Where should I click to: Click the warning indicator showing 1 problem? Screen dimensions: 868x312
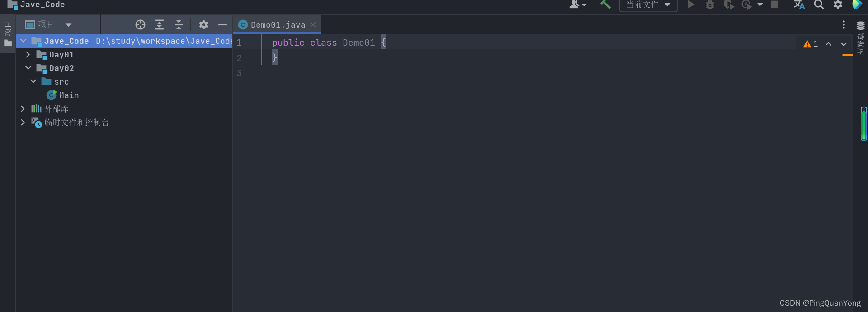pyautogui.click(x=811, y=44)
